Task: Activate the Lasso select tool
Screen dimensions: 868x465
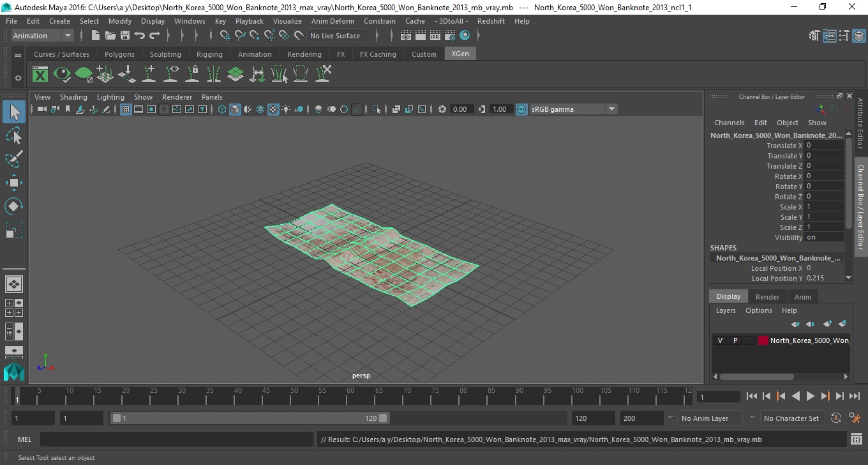Action: click(14, 135)
